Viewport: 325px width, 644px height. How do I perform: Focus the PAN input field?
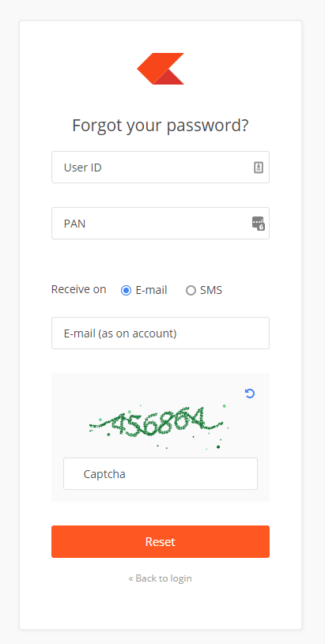(x=161, y=223)
